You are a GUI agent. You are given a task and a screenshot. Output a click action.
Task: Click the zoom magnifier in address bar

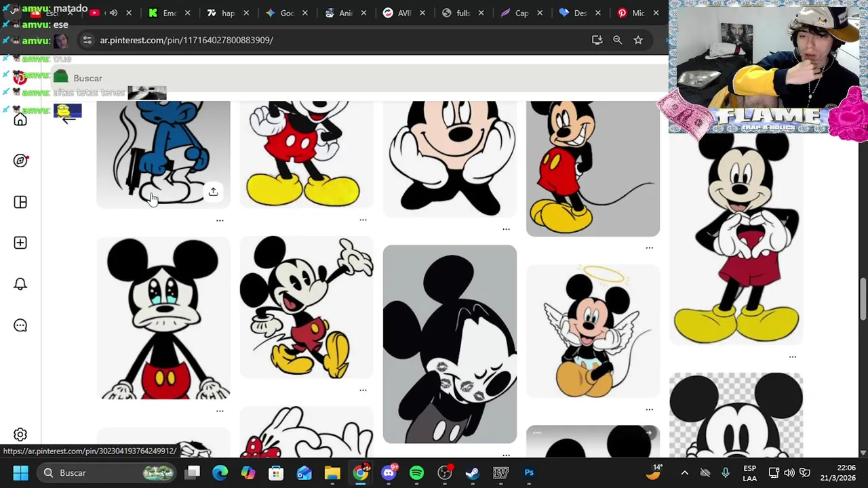[617, 40]
